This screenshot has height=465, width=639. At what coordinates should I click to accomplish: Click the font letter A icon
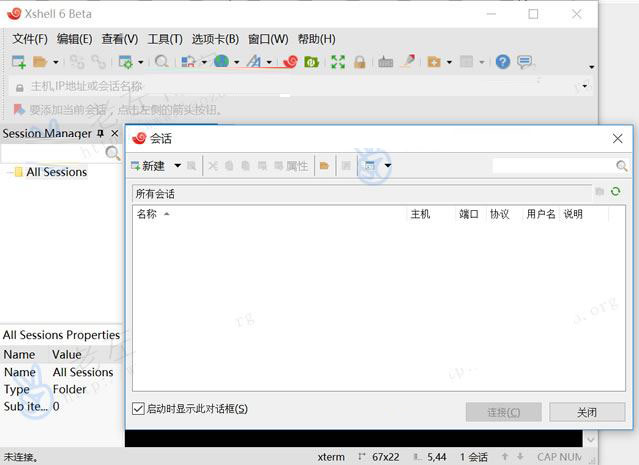[x=254, y=62]
